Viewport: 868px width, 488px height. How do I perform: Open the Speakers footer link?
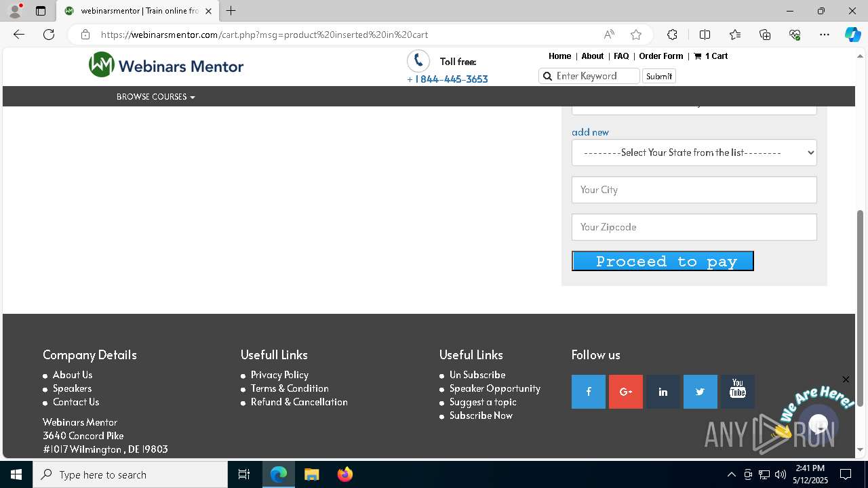pos(72,388)
